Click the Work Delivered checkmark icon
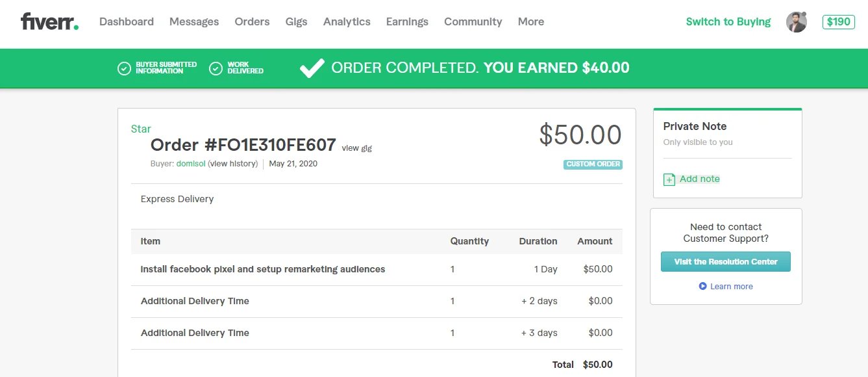The image size is (868, 377). pos(216,68)
